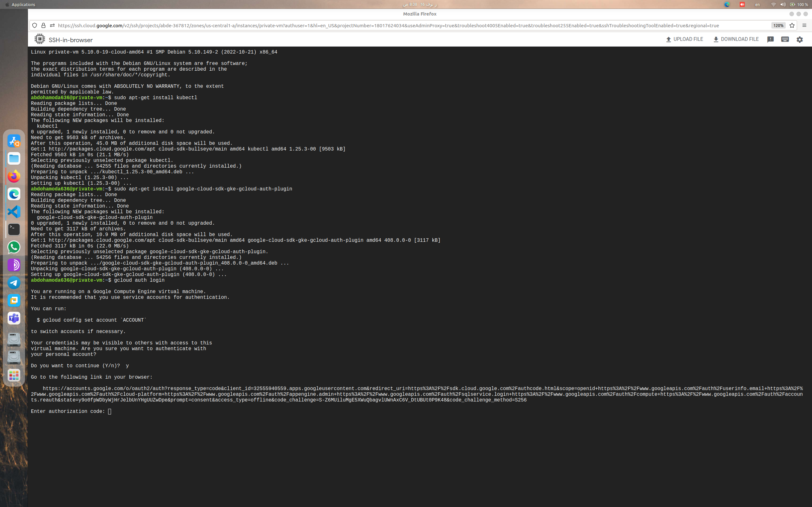This screenshot has height=507, width=812.
Task: Launch Visual Studio Code from the dock
Action: tap(14, 212)
